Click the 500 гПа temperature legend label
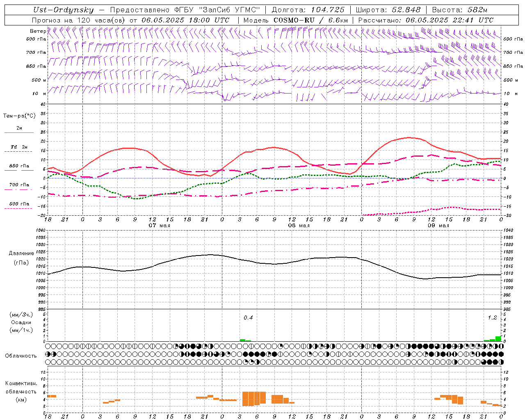The image size is (525, 420). (19, 203)
